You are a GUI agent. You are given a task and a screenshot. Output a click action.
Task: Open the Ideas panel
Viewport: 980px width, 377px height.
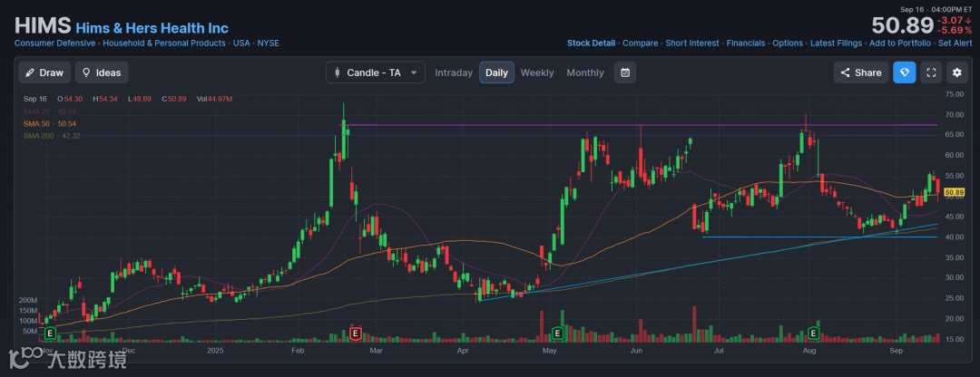102,72
